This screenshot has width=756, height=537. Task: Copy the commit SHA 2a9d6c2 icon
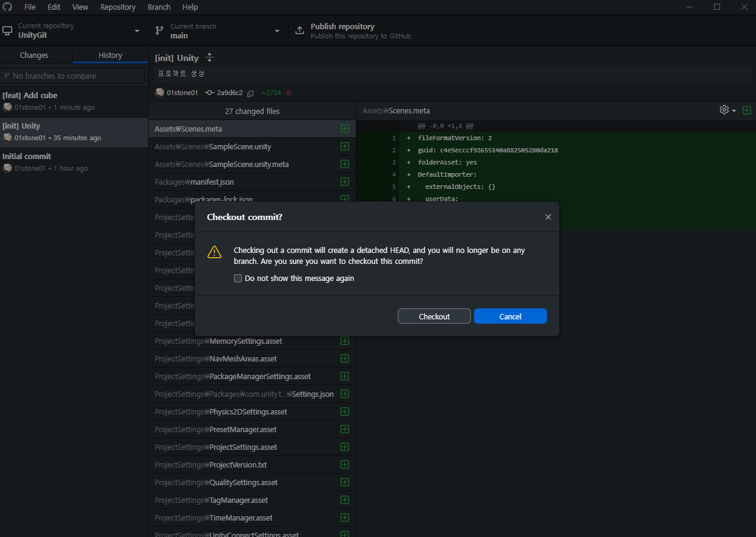(x=250, y=93)
